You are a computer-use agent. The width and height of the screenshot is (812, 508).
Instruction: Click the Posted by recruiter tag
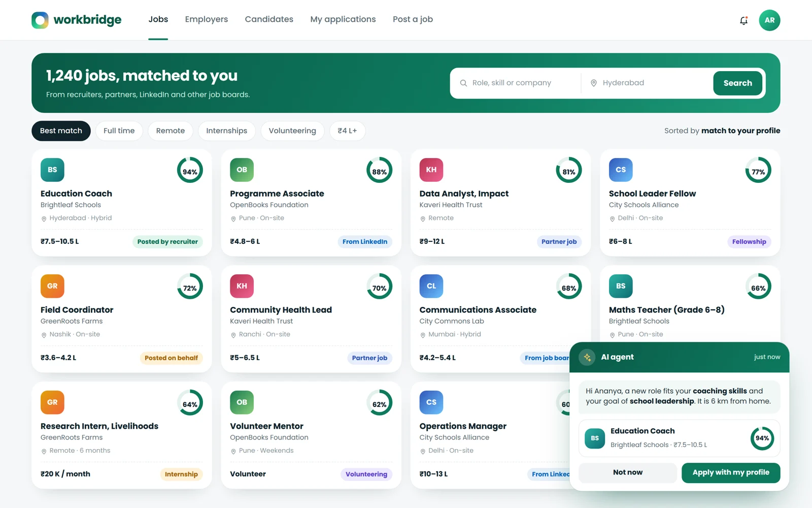(x=167, y=242)
